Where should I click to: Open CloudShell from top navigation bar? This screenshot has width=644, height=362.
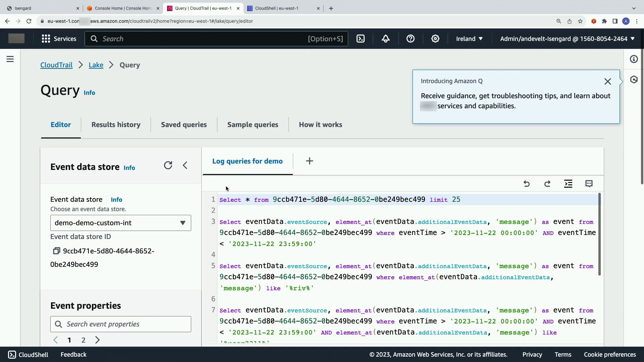point(361,39)
